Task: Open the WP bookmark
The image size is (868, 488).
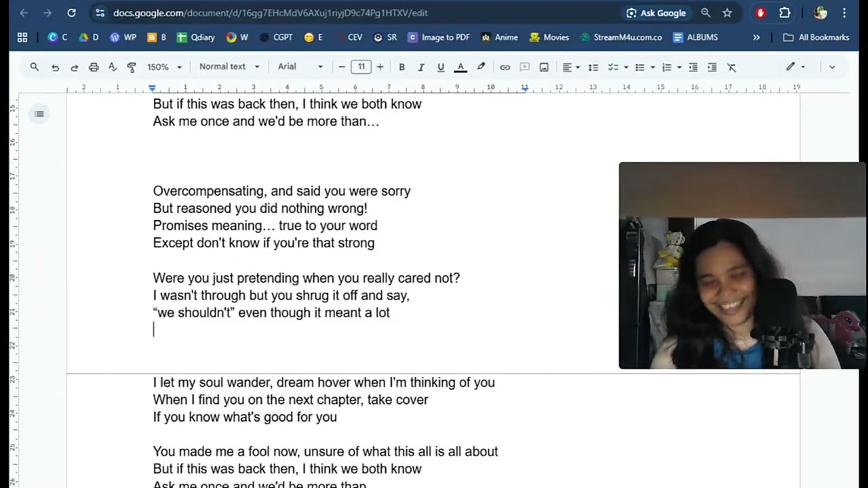Action: (123, 37)
